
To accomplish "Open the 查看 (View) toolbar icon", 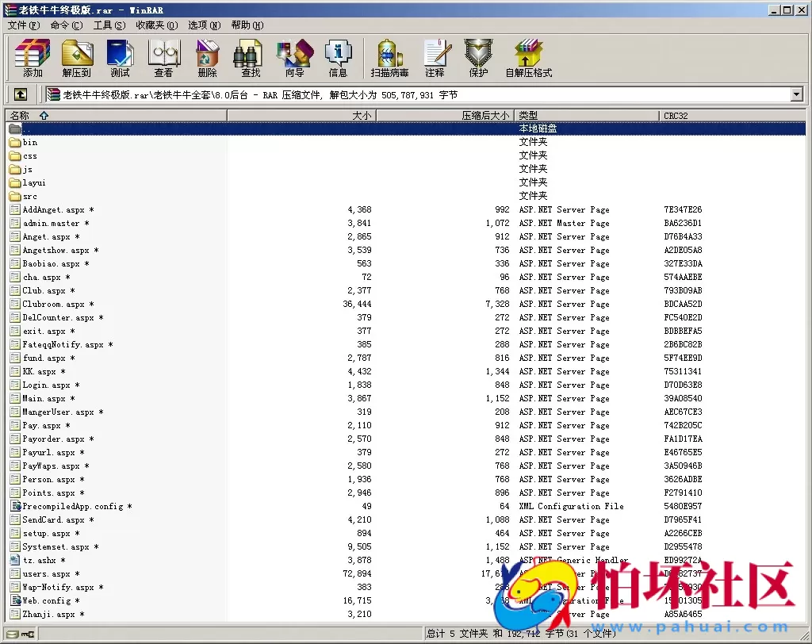I will pyautogui.click(x=163, y=58).
